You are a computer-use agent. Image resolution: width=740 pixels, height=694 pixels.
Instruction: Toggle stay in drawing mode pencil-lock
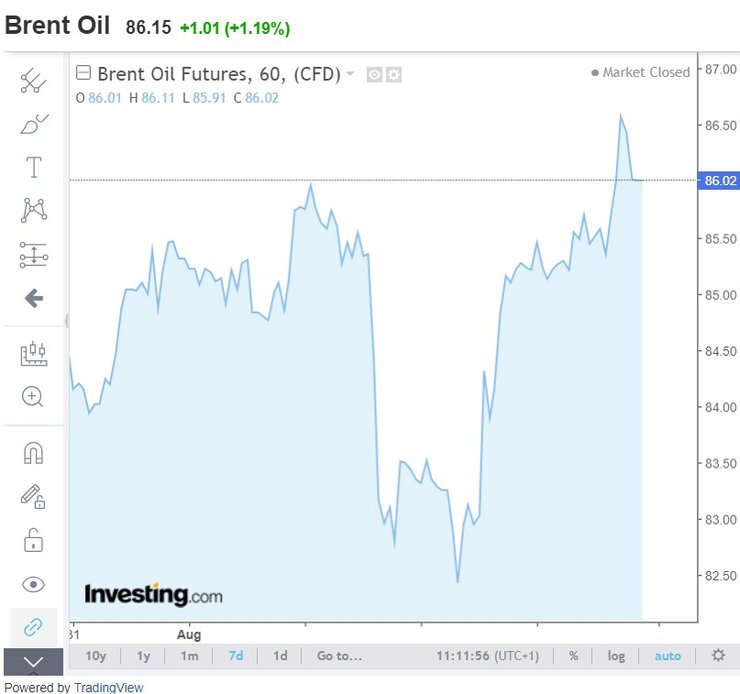(33, 496)
